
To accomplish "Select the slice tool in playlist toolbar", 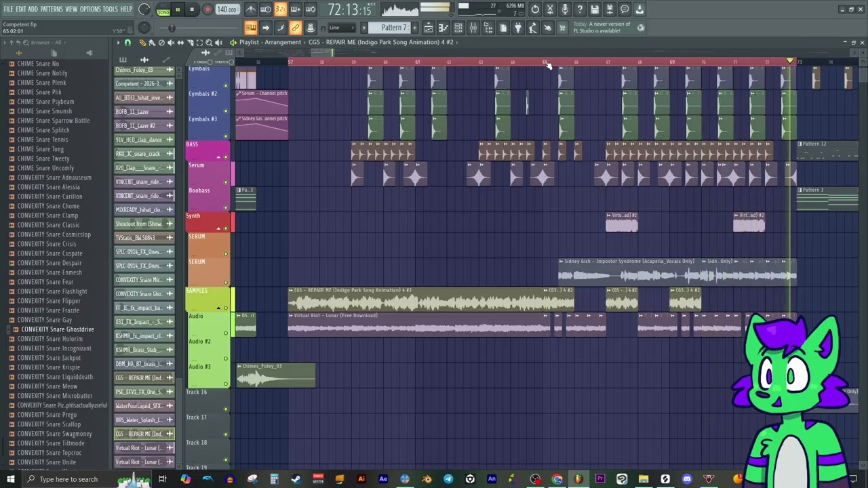I will (190, 43).
